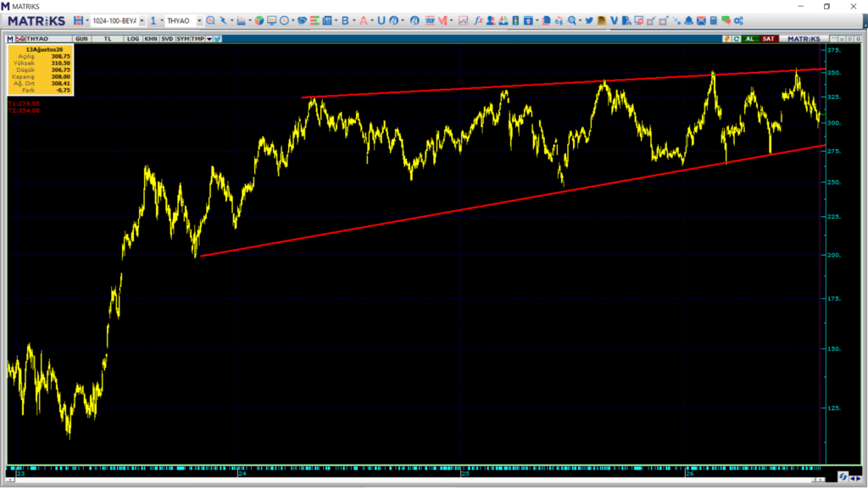
Task: Click the user profile person icon
Action: click(x=491, y=20)
